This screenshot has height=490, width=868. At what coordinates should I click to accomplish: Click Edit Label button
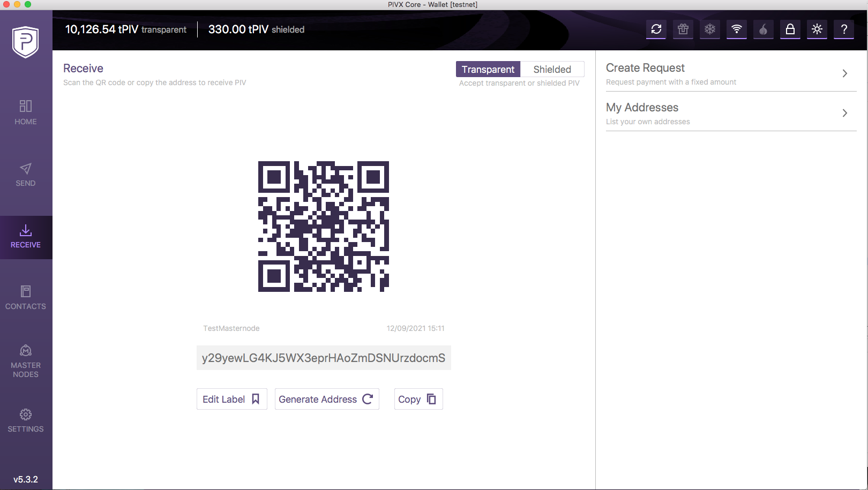[231, 399]
